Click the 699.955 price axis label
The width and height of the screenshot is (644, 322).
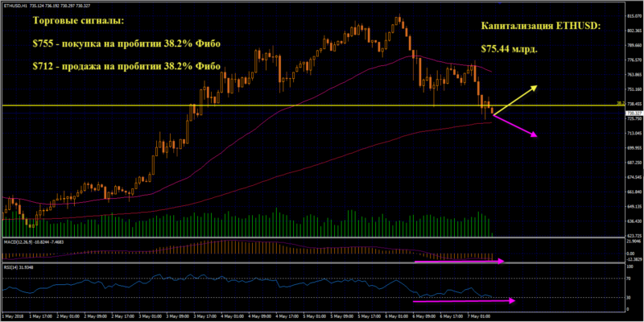[633, 148]
